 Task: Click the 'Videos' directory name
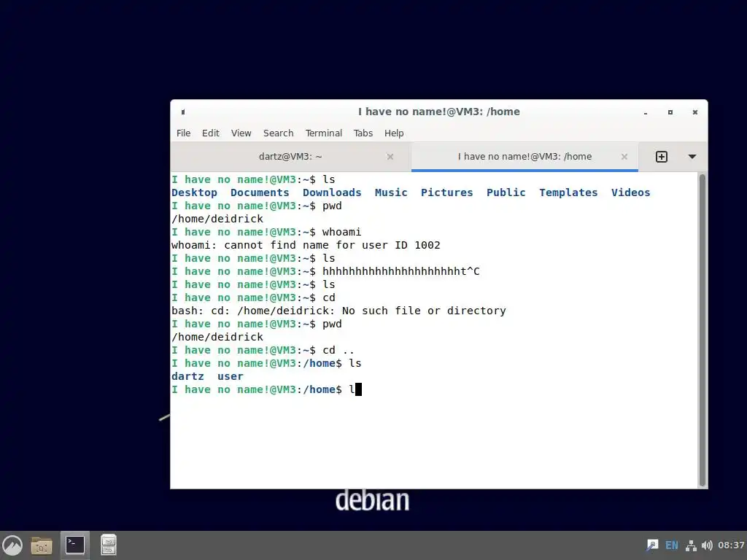631,192
